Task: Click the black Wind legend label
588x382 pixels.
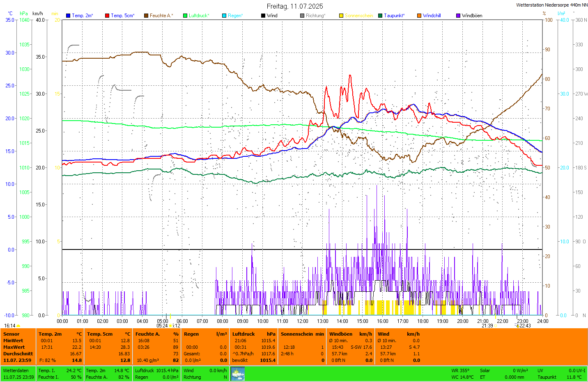Action: (272, 16)
